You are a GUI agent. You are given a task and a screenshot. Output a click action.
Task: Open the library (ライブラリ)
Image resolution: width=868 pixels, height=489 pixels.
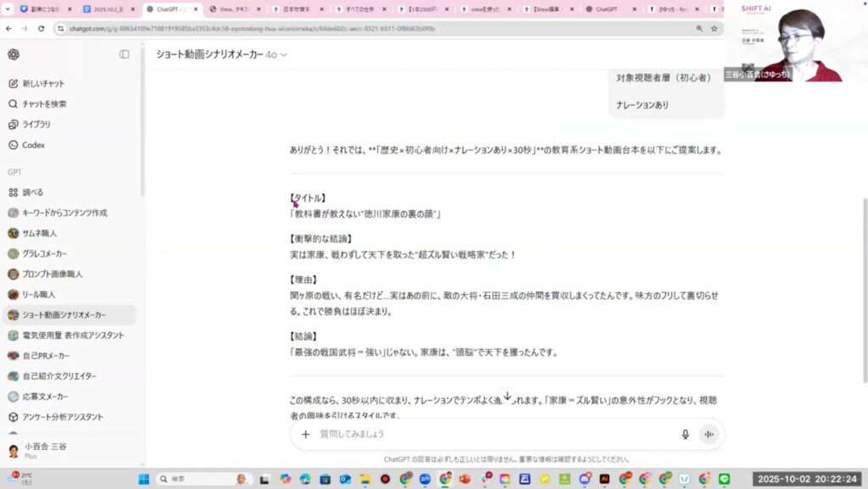coord(36,125)
